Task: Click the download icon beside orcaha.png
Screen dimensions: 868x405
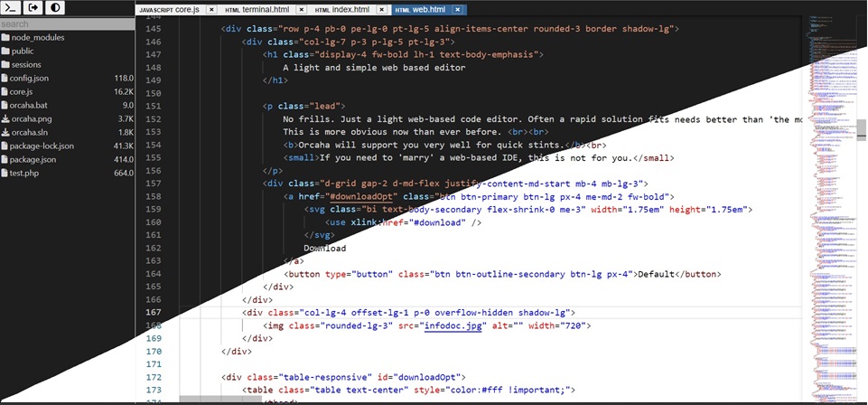Action: point(5,118)
